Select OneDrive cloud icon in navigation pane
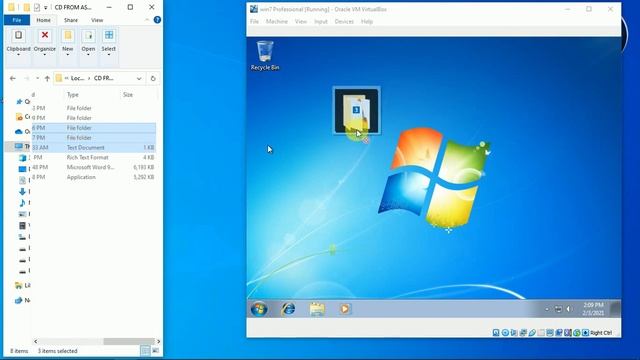Image resolution: width=640 pixels, height=360 pixels. point(18,131)
